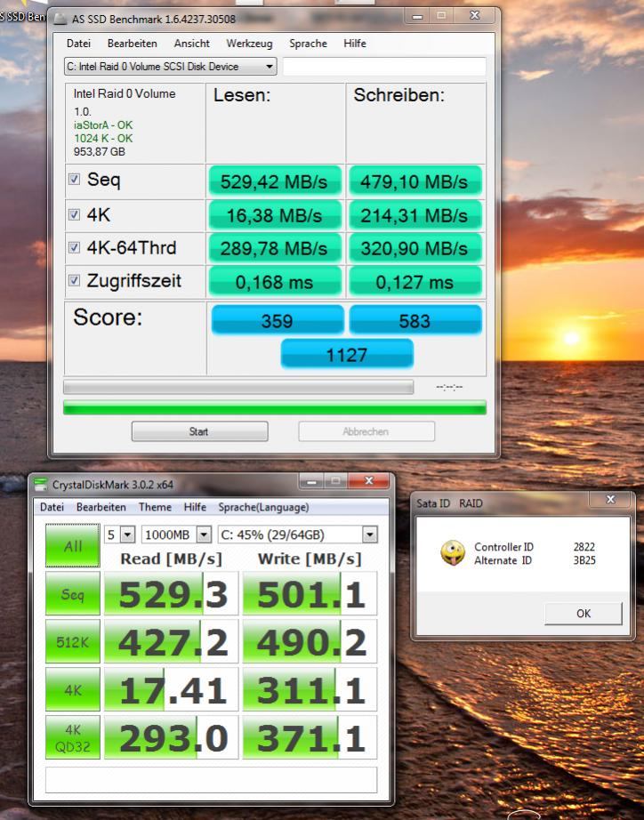Click the Seq write result 479,10 MB/s
This screenshot has height=820, width=644.
click(415, 181)
